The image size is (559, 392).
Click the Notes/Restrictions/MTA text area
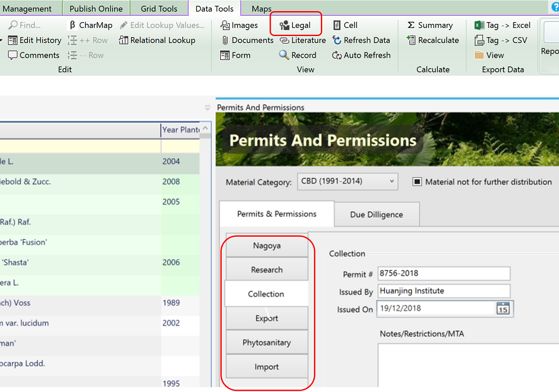(x=468, y=365)
